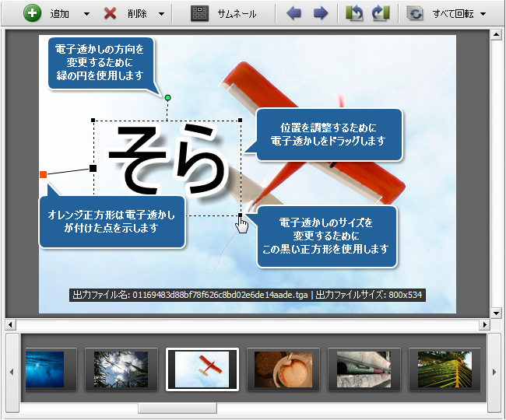This screenshot has height=420, width=506.
Task: Go to previous image with left arrow
Action: click(x=294, y=13)
